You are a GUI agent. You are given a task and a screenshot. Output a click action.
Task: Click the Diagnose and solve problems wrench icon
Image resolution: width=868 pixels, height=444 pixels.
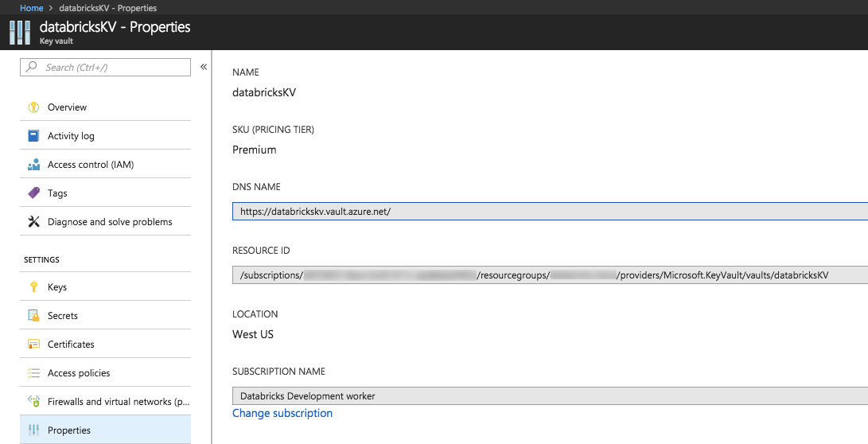[33, 222]
